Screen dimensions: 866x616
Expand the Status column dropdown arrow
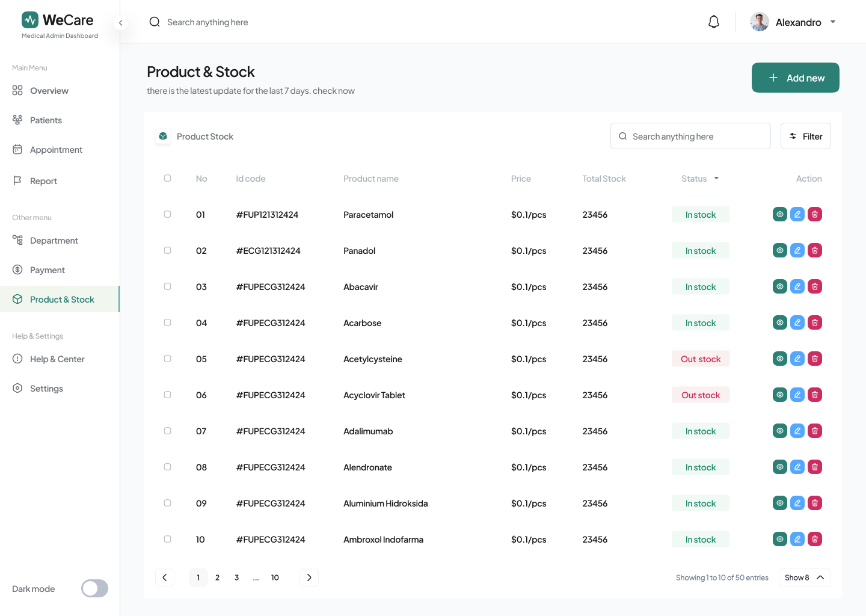[x=716, y=178]
